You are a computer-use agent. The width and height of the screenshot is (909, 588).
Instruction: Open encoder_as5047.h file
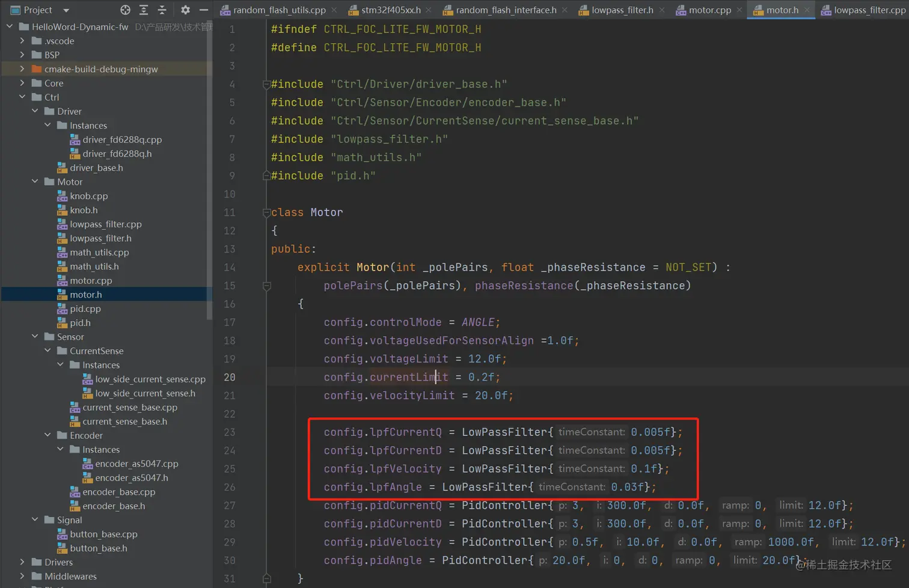[x=132, y=478]
